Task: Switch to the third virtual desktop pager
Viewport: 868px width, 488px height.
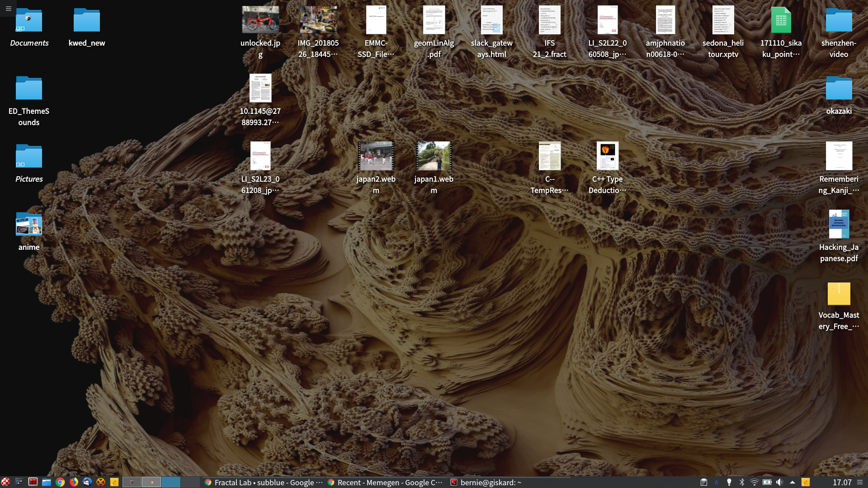Action: pos(171,482)
